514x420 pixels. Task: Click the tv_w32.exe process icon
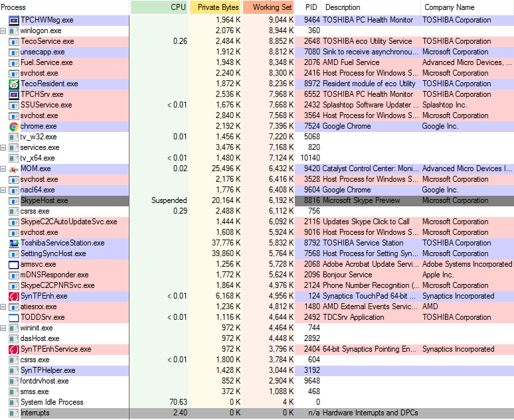(x=14, y=137)
